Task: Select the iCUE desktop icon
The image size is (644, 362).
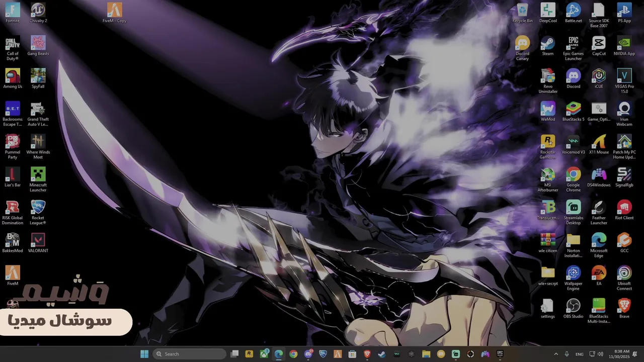Action: (599, 78)
